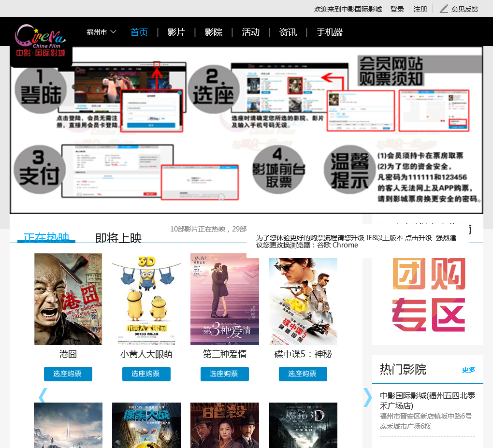Open the 首页 navigation item

tap(139, 32)
